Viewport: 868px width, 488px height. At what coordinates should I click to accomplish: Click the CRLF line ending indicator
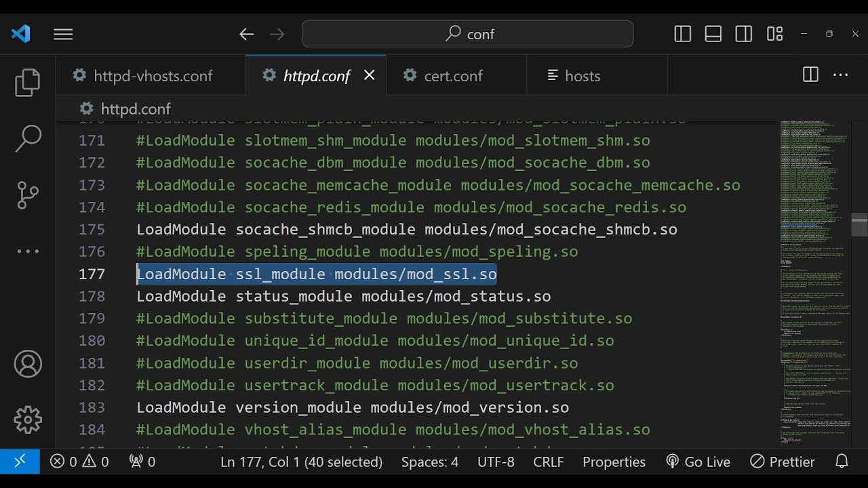coord(548,462)
